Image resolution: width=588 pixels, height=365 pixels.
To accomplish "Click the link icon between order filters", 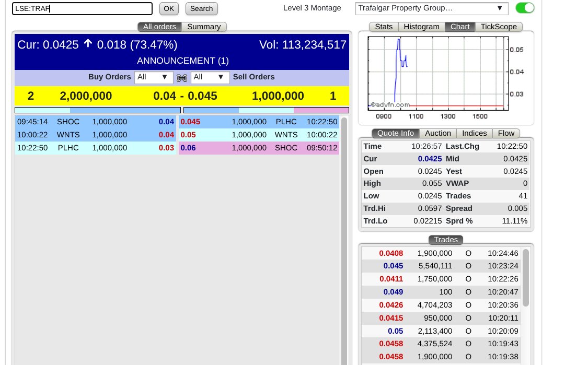I will [x=182, y=78].
